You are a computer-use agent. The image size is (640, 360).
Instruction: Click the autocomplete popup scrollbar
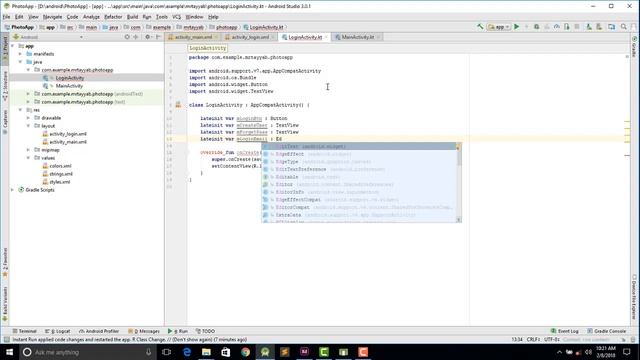(459, 157)
